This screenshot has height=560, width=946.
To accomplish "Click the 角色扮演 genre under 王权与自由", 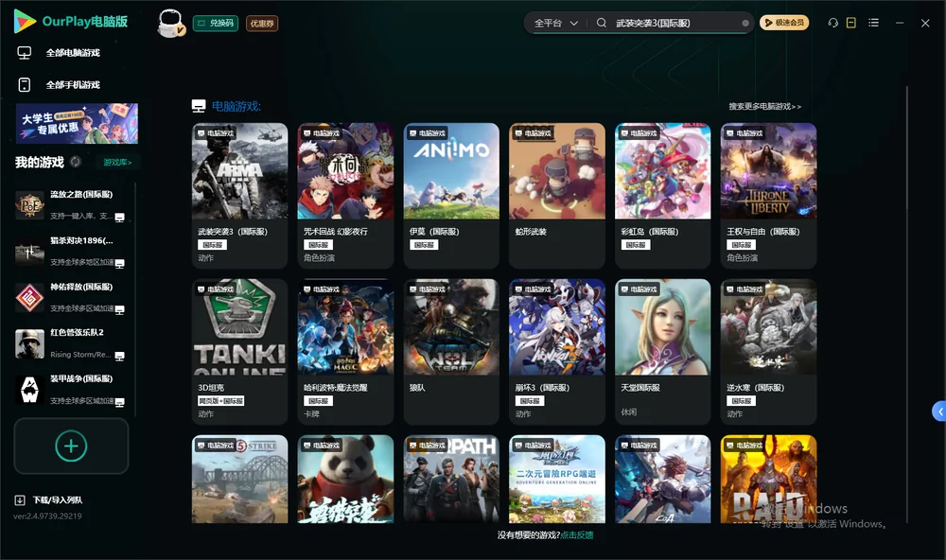I will [742, 257].
